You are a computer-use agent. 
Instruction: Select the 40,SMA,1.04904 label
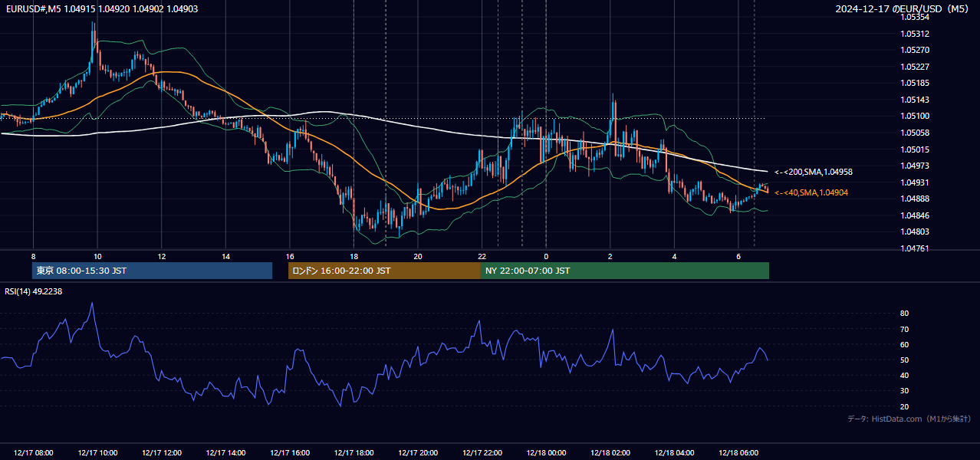(811, 192)
